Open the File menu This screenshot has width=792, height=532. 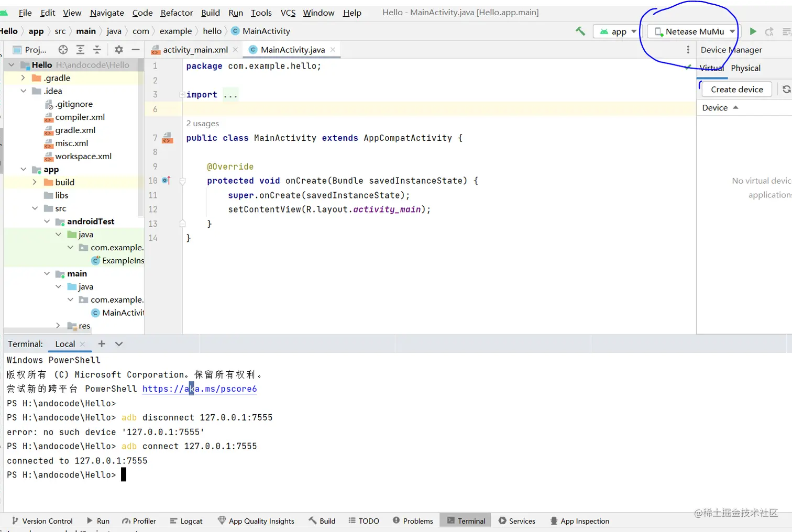(25, 13)
